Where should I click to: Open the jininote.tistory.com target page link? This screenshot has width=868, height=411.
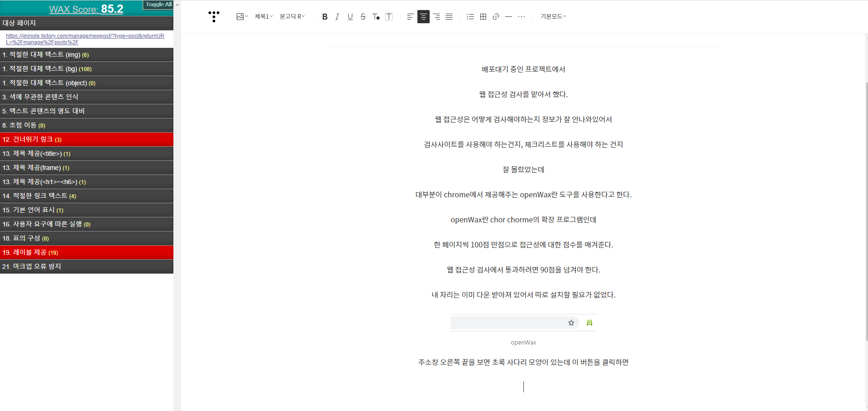85,39
